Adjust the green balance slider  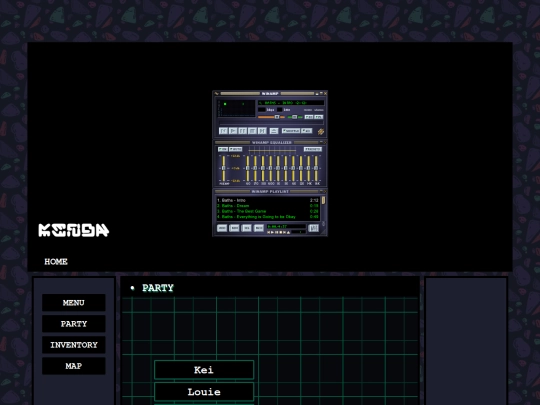[295, 117]
